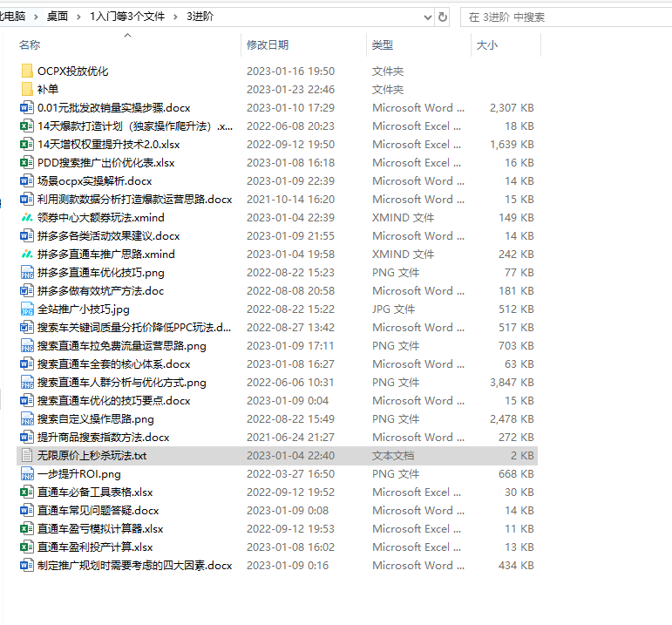The image size is (672, 625).
Task: Expand chevron after 1入门等3个文件 in breadcrumb
Action: pyautogui.click(x=175, y=17)
